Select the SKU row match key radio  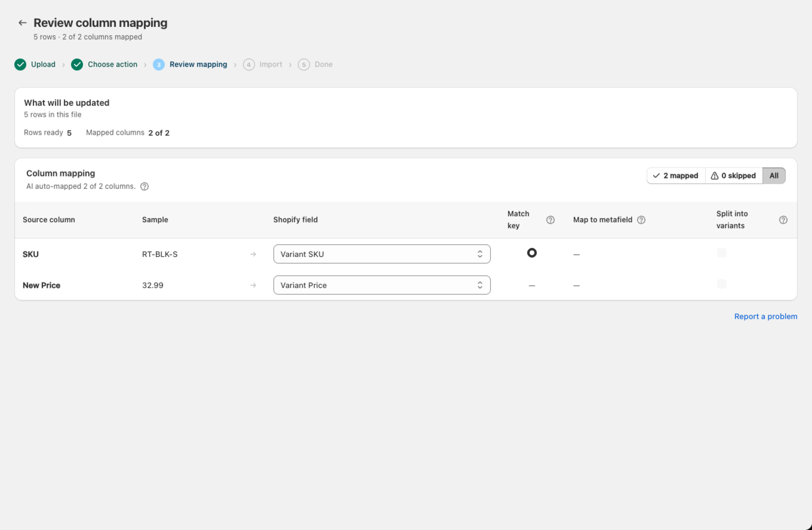click(532, 253)
